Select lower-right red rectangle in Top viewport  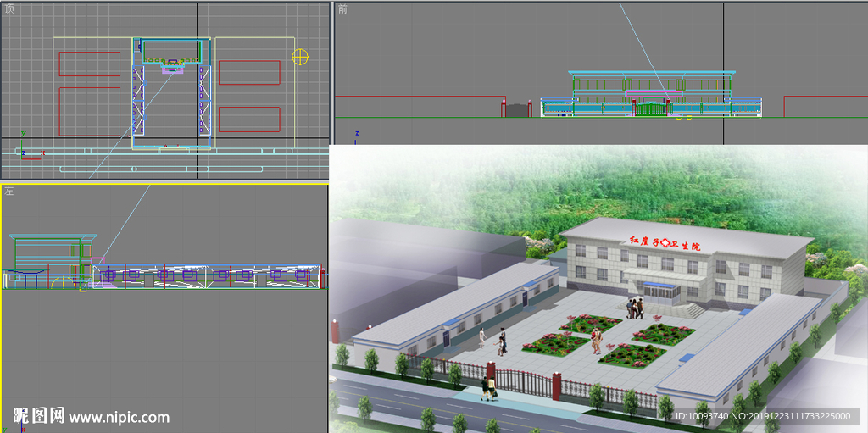(x=248, y=119)
